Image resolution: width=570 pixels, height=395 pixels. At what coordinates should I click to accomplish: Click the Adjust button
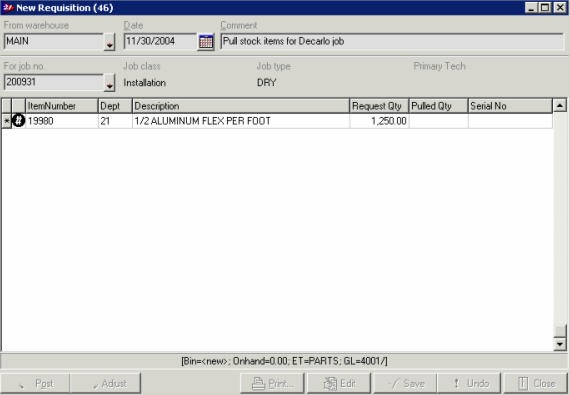coord(105,383)
